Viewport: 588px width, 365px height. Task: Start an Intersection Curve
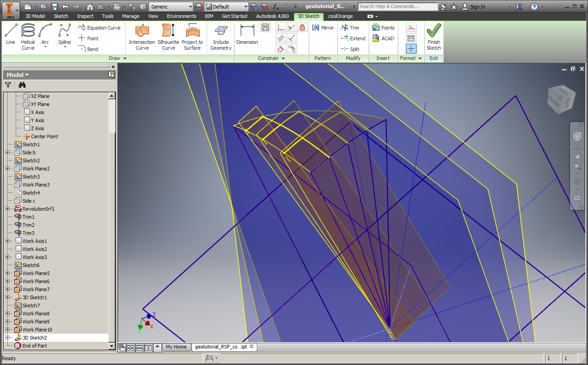click(x=142, y=37)
